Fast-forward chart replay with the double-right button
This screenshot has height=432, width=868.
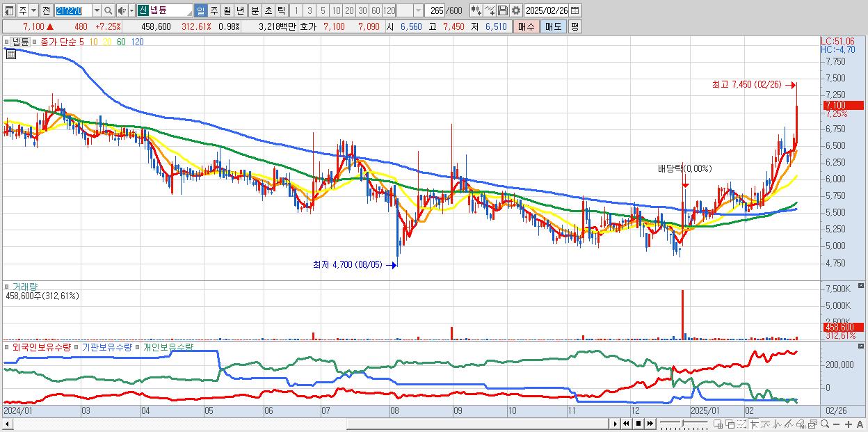tap(650, 424)
